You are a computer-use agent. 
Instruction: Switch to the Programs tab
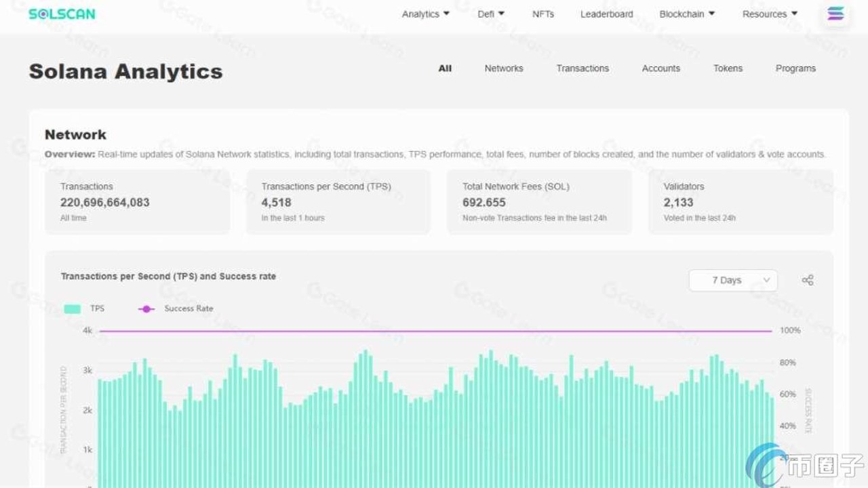coord(795,68)
